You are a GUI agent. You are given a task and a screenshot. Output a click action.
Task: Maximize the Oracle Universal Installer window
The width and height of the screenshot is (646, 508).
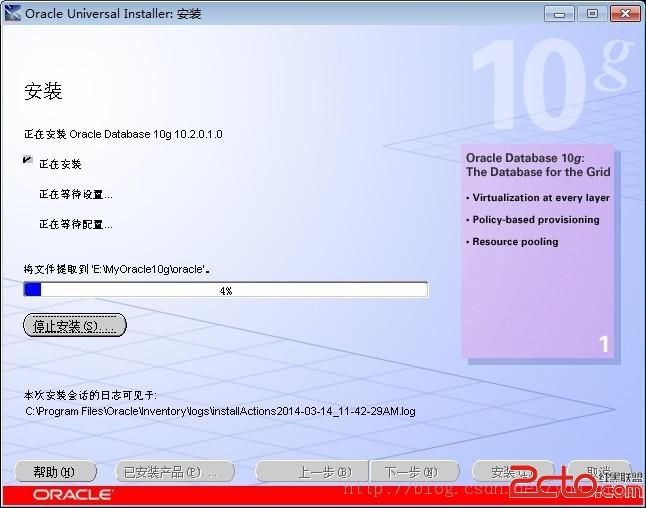pos(592,14)
